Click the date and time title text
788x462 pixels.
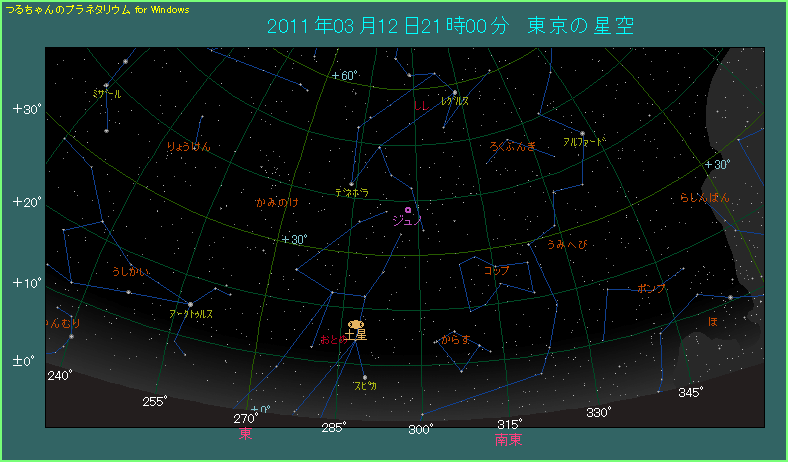click(x=451, y=26)
